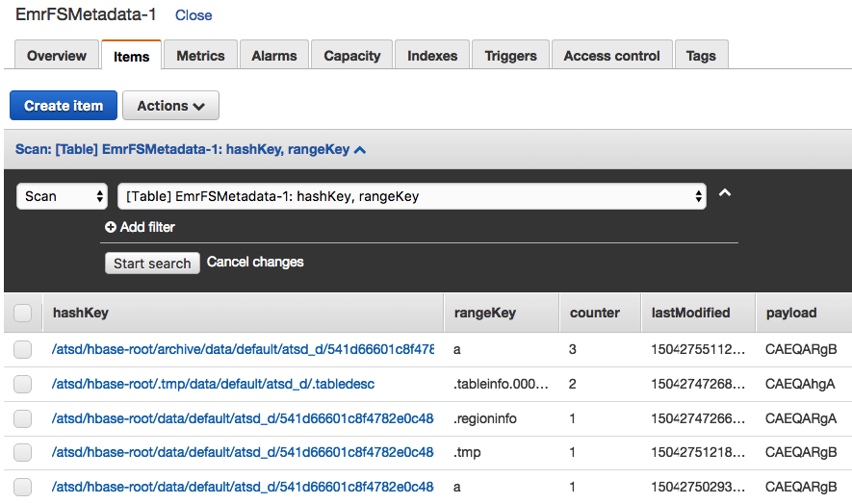Collapse the Scan header chevron
The height and width of the screenshot is (504, 852).
360,150
